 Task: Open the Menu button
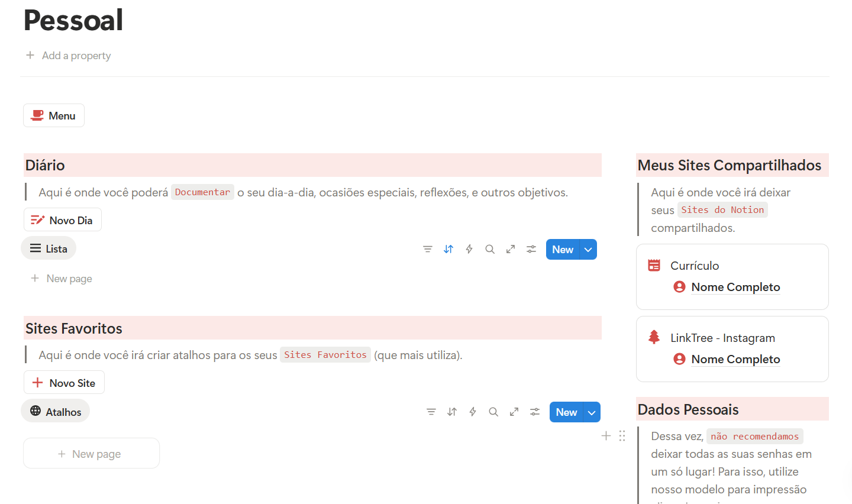[x=54, y=115]
